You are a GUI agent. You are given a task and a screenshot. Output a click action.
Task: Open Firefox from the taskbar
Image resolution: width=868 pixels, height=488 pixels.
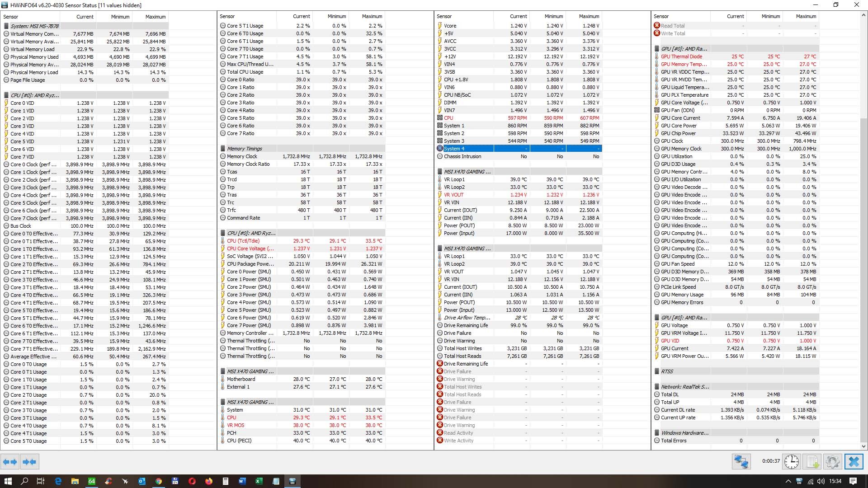coord(208,481)
